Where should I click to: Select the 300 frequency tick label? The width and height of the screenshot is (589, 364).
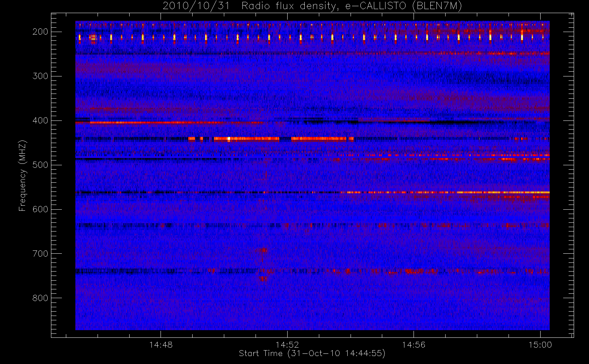coord(40,76)
